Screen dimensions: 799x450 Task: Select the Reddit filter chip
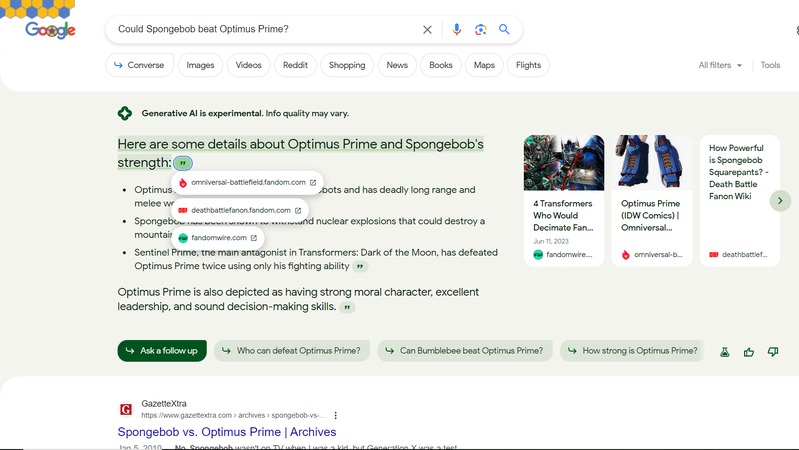pos(295,65)
